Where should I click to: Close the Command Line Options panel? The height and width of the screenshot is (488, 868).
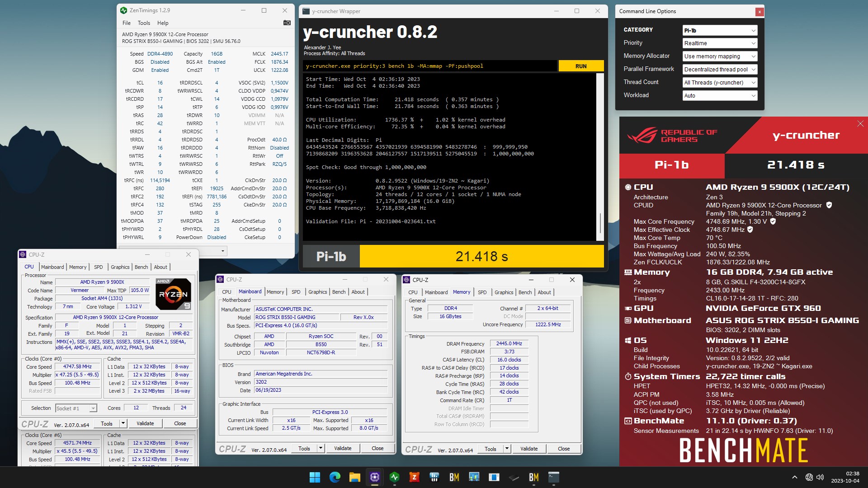click(x=759, y=12)
